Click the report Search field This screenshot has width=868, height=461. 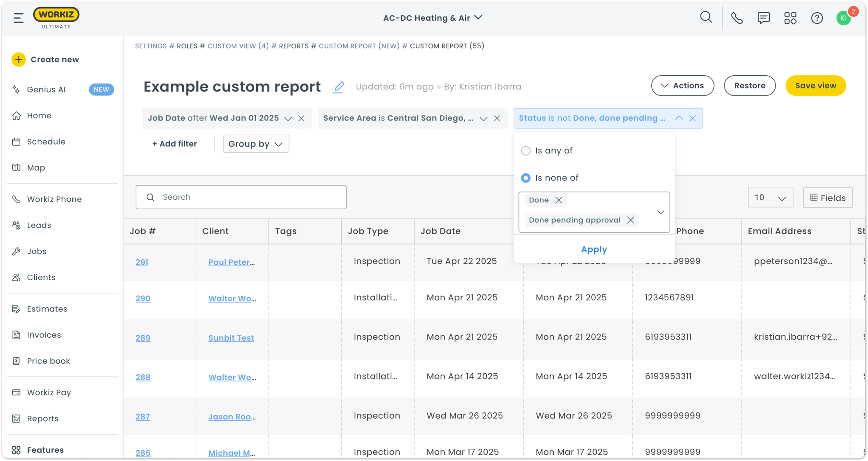click(241, 197)
